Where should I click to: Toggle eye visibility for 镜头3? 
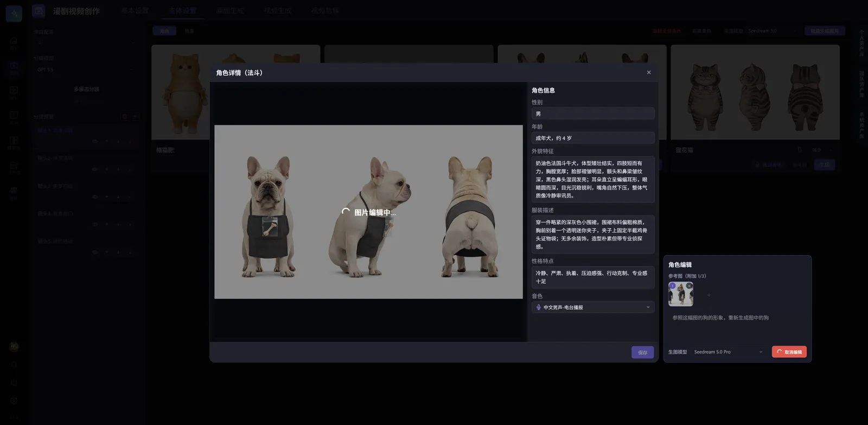click(95, 197)
